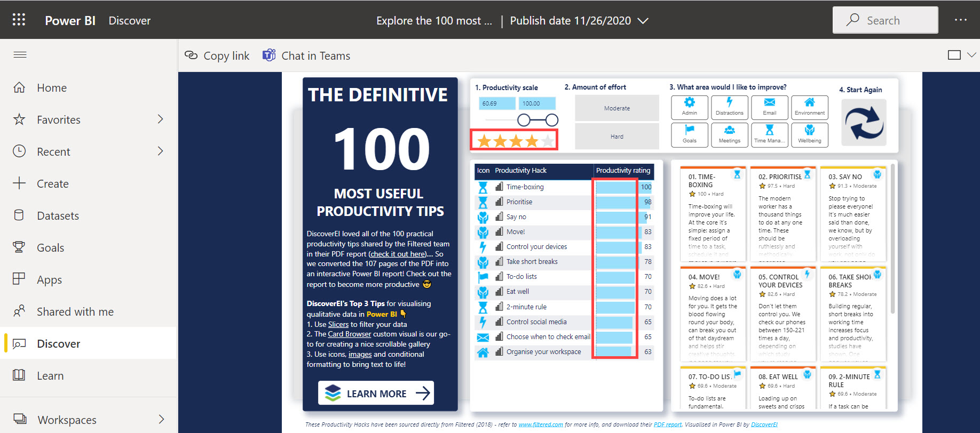Image resolution: width=980 pixels, height=433 pixels.
Task: Open the www.filtered.com link
Action: point(541,424)
